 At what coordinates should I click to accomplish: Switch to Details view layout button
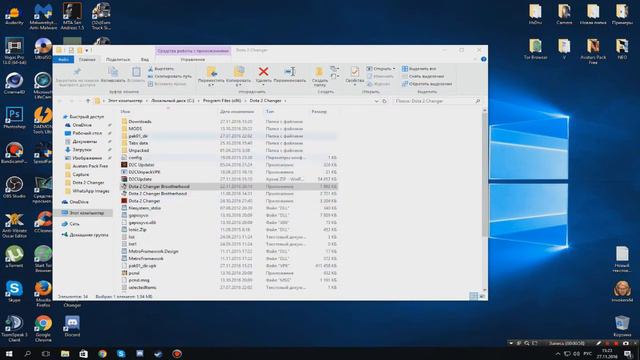pyautogui.click(x=473, y=296)
